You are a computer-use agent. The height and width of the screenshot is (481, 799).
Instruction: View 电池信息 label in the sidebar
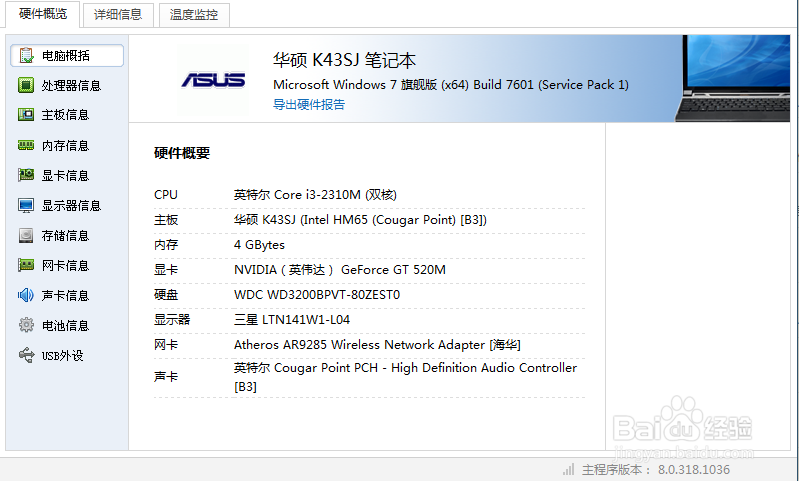point(66,326)
